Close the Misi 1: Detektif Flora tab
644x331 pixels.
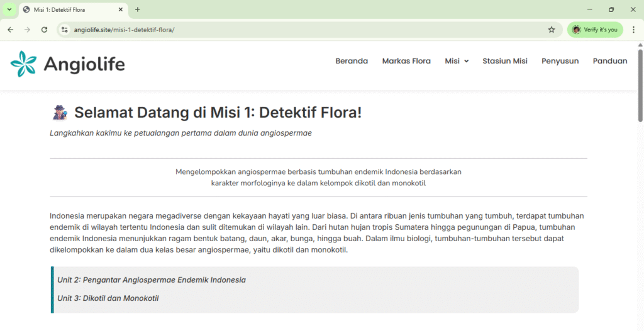[x=120, y=9]
